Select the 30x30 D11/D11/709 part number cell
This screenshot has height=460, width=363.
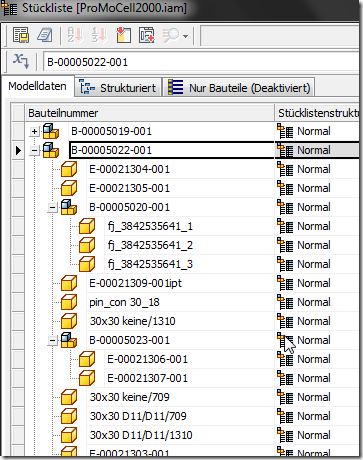pos(180,416)
